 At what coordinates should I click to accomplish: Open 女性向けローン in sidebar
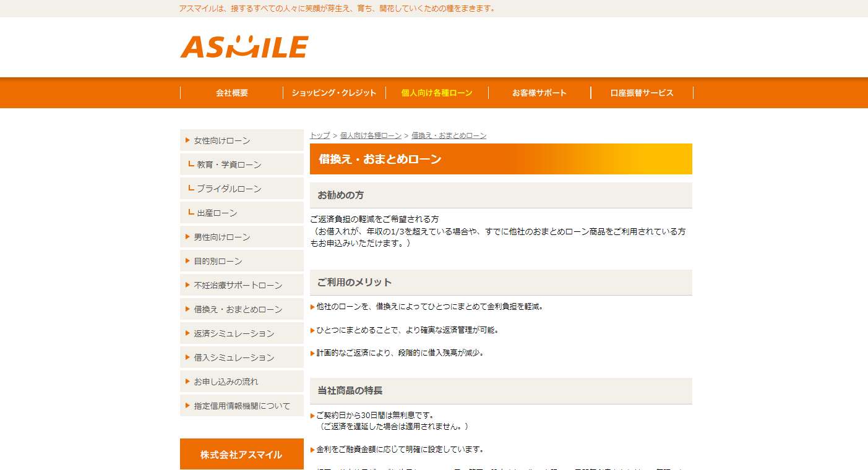coord(242,140)
